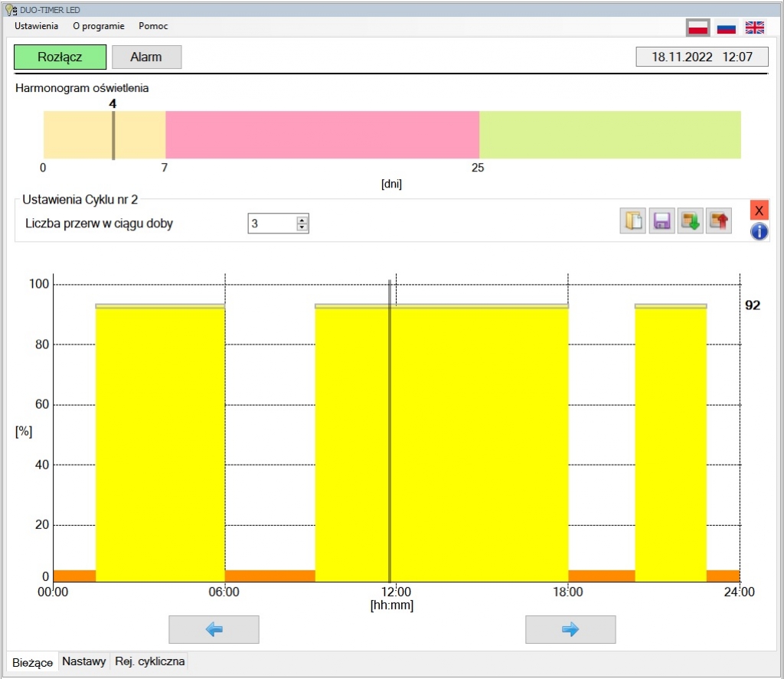Click the blue info icon

click(x=759, y=232)
